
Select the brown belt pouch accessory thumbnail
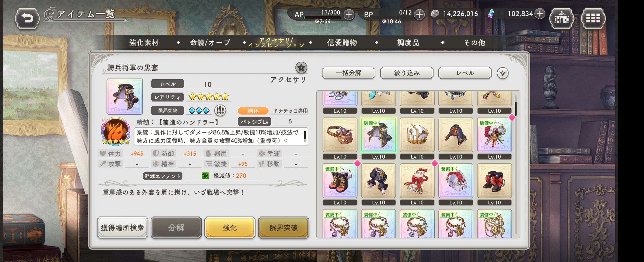click(340, 135)
